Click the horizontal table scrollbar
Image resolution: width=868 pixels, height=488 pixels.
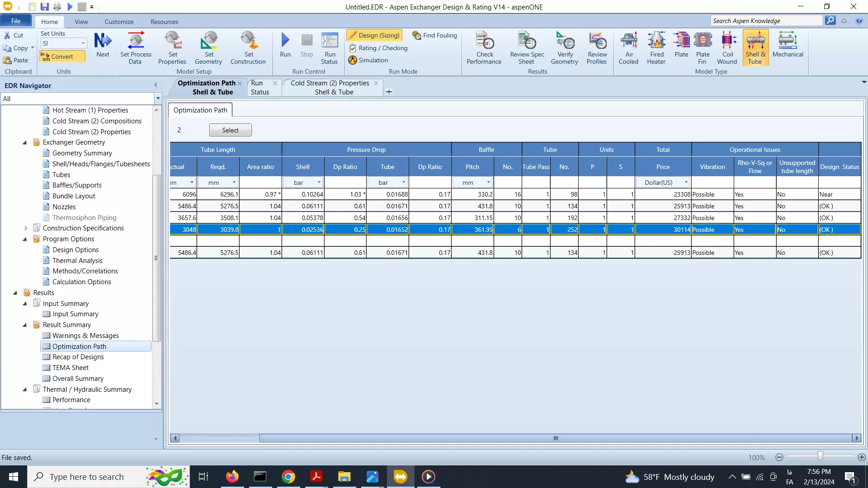tap(556, 438)
